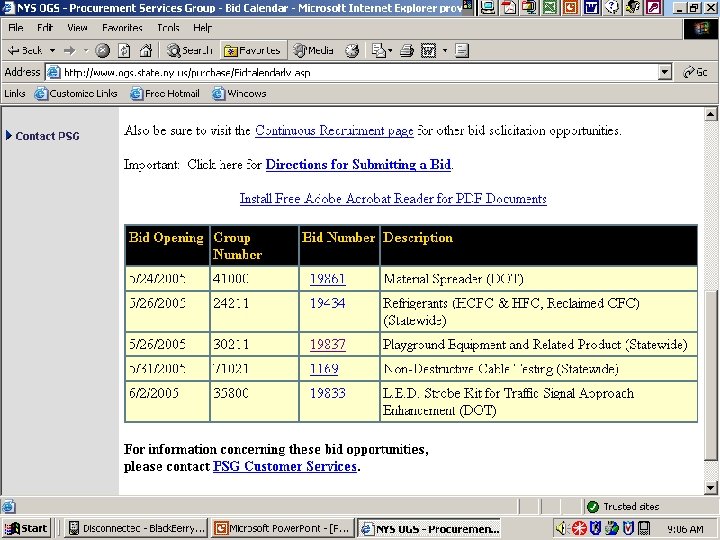The image size is (720, 540).
Task: Toggle the Favorites pane button
Action: pos(253,51)
